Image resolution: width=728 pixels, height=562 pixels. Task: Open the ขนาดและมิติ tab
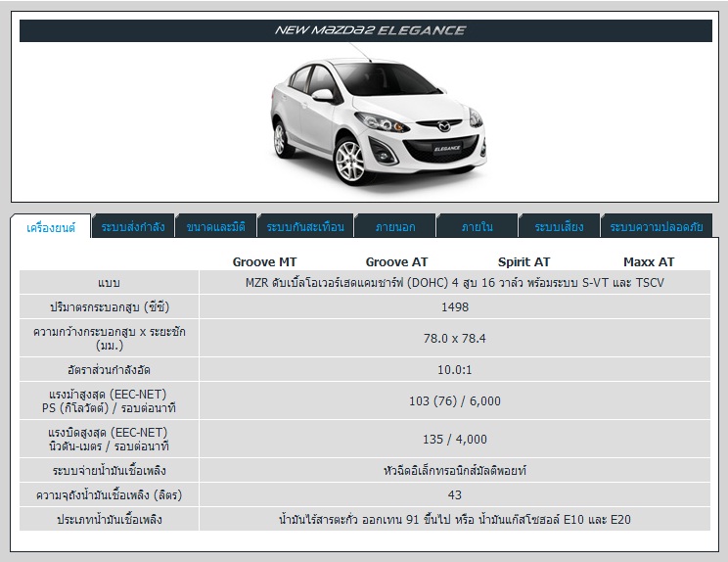point(215,226)
